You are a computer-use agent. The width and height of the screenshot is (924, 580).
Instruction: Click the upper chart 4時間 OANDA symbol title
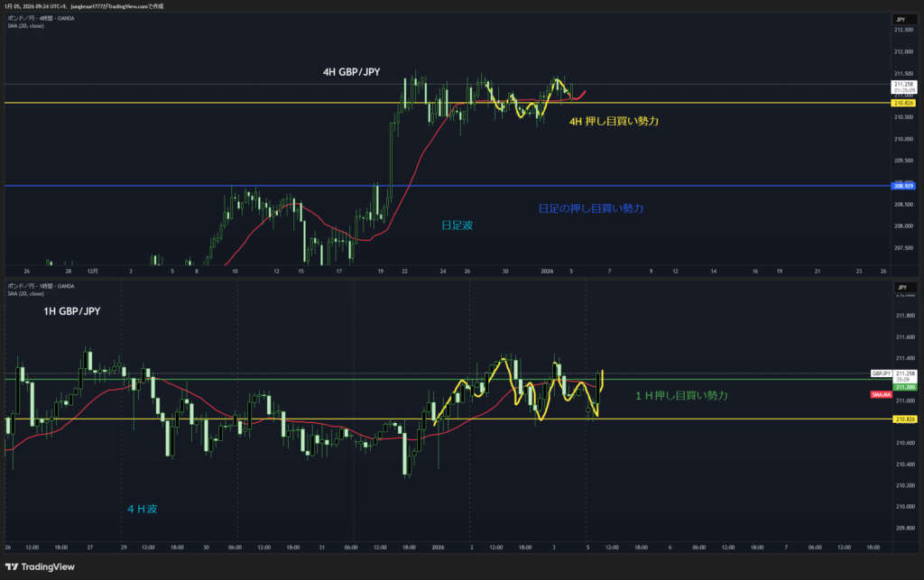(41, 18)
